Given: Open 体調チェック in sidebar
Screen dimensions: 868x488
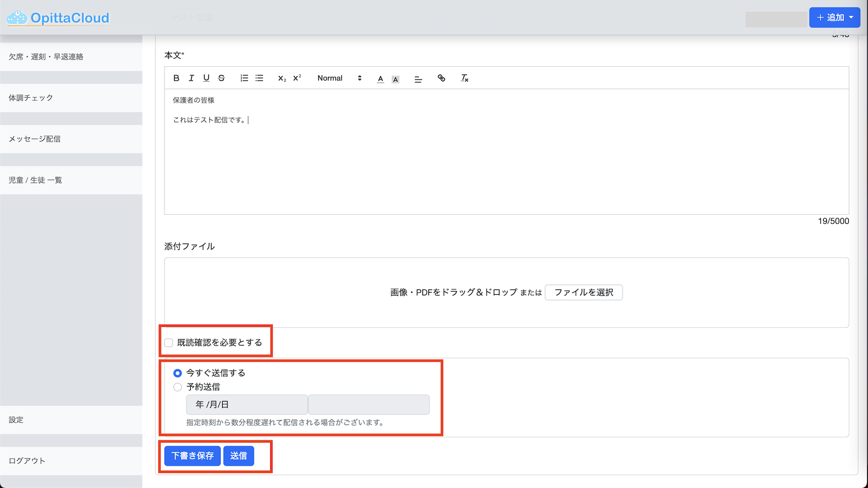Looking at the screenshot, I should (71, 98).
